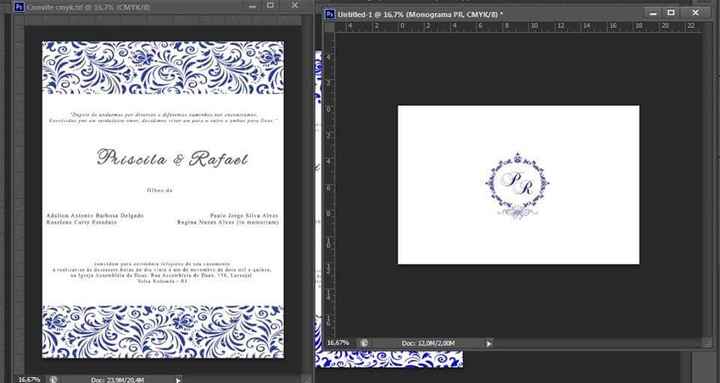This screenshot has height=383, width=720.
Task: Open the status bar arrow menu in Untitled-1
Action: click(489, 343)
